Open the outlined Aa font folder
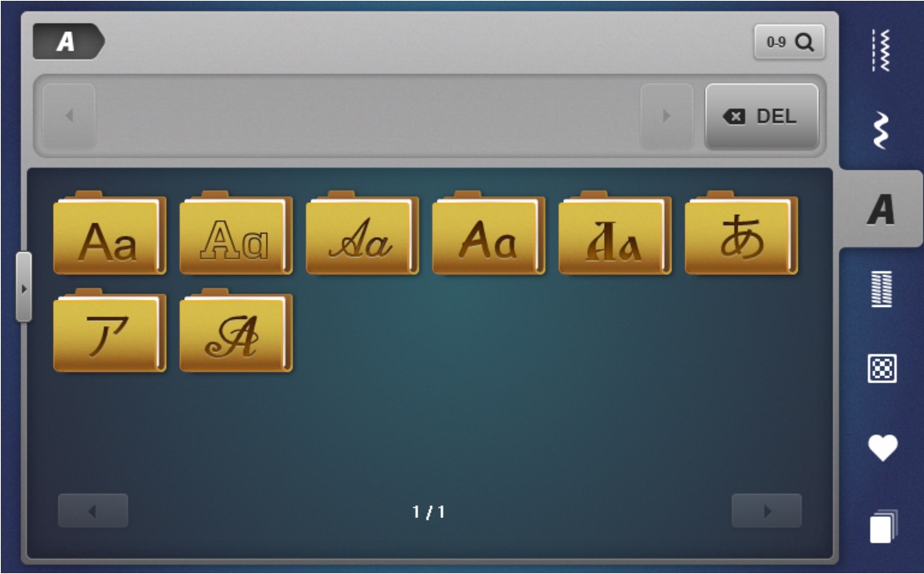This screenshot has width=924, height=574. pos(235,235)
